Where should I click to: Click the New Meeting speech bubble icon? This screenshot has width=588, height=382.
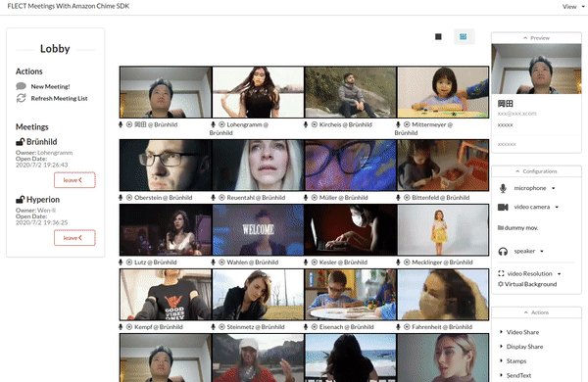21,86
